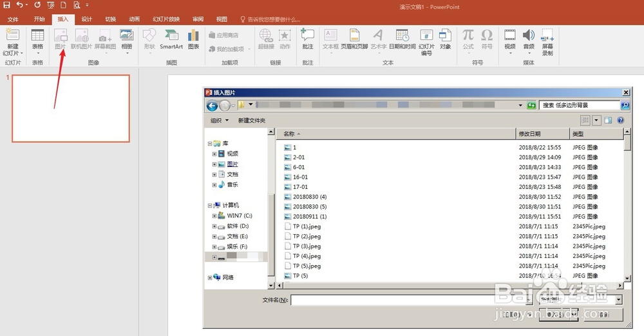Switch to Home (开始) tab
The image size is (644, 336).
[x=39, y=19]
